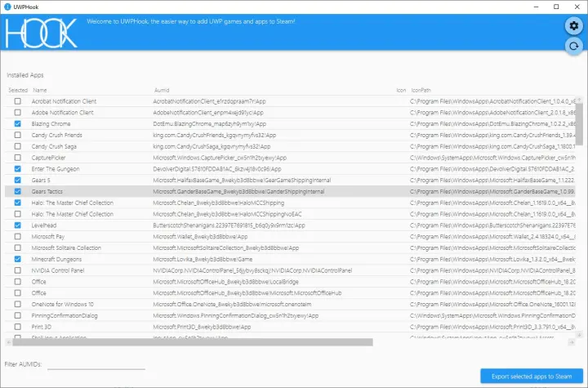This screenshot has width=588, height=388.
Task: Click the NVIDIA Control Panel name
Action: [58, 270]
